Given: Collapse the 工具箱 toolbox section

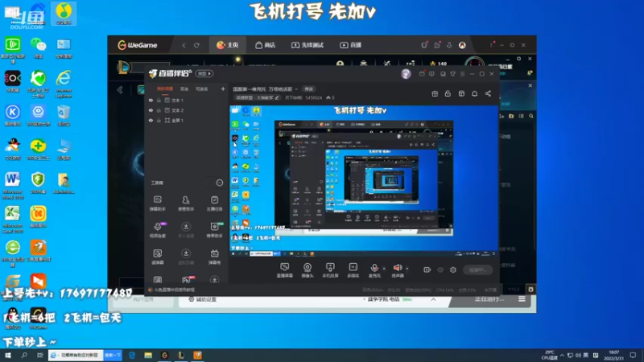Looking at the screenshot, I should click(x=220, y=183).
